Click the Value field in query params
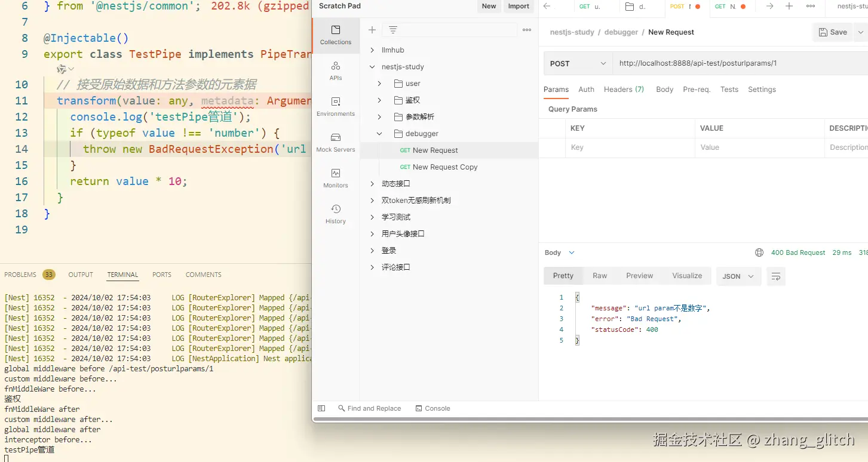 tap(760, 147)
